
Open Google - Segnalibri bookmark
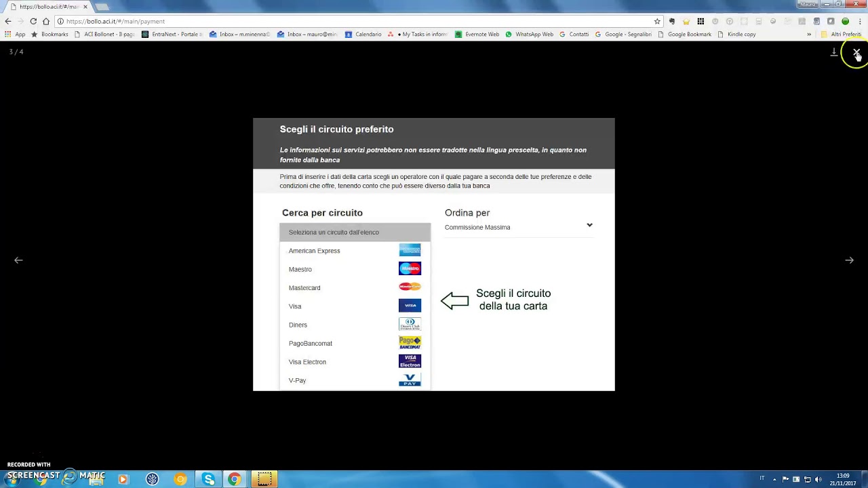(x=623, y=35)
